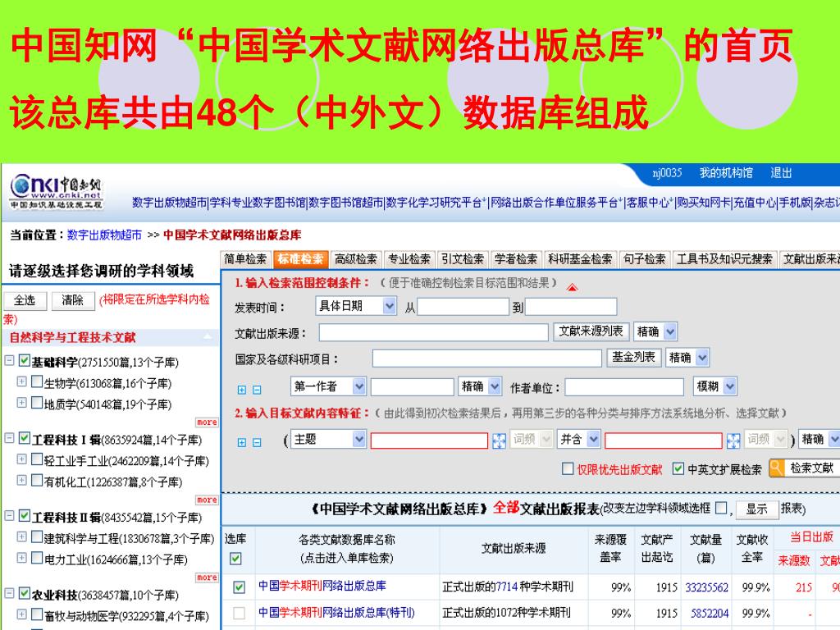Viewport: 840px width, 630px height.
Task: Click expand icon after second 主题 input
Action: coord(733,441)
